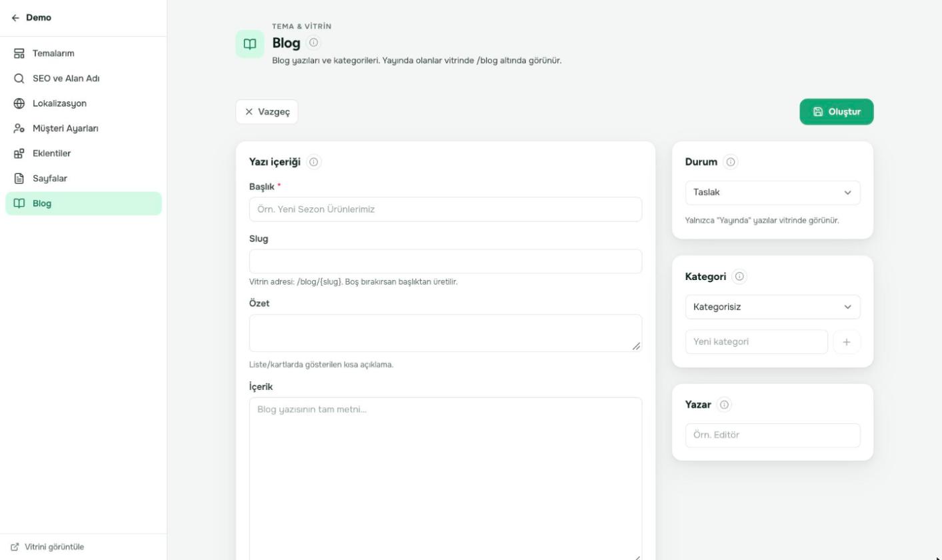Show info next to the Blog title

[313, 43]
